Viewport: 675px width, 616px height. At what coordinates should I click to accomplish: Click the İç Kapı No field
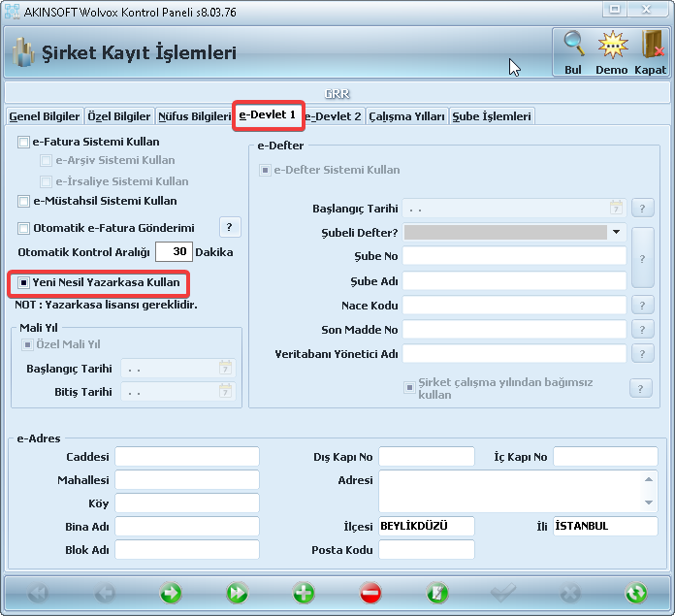[606, 456]
